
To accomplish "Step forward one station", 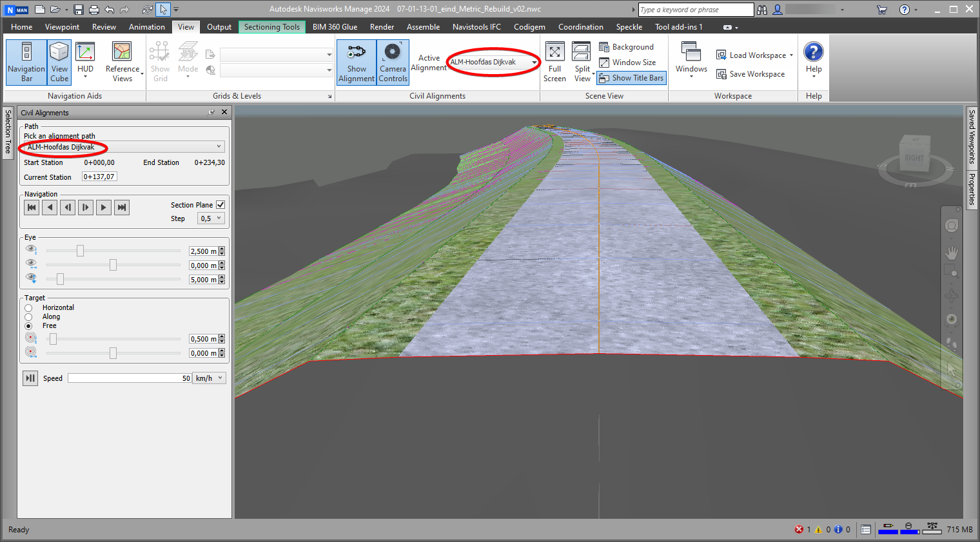I will point(86,208).
